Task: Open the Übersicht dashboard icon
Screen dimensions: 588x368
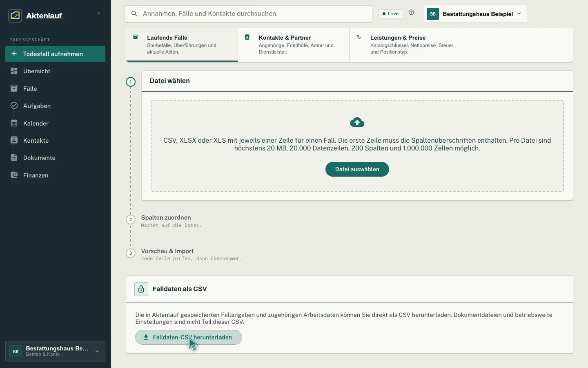Action: [14, 71]
